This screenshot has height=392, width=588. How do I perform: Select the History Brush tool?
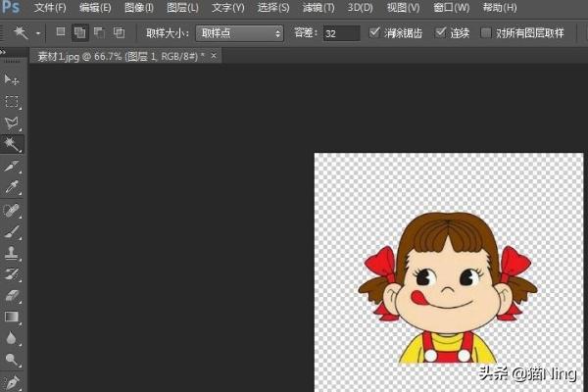pos(11,274)
